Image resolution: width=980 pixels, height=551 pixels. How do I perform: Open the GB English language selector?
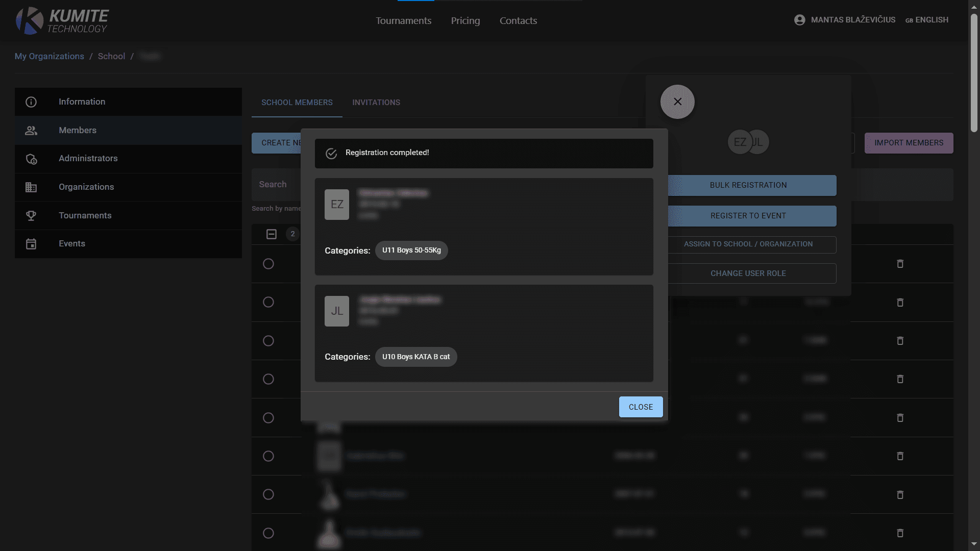[926, 20]
